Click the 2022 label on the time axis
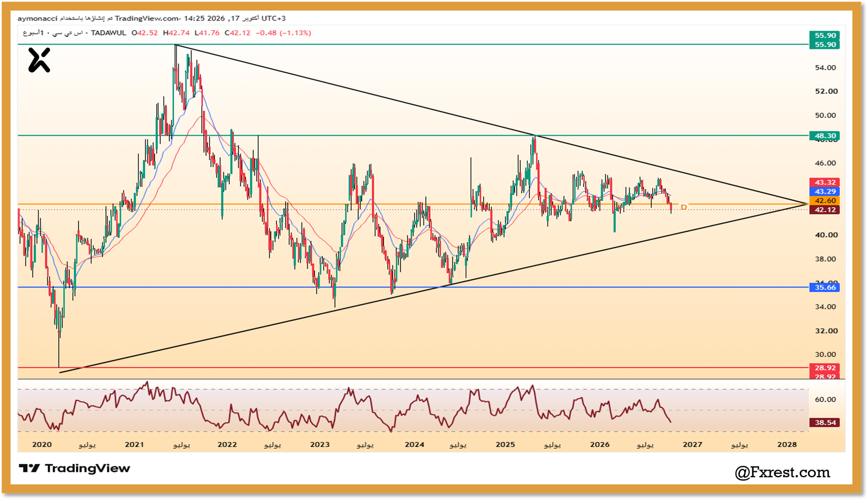The width and height of the screenshot is (868, 500). 227,445
